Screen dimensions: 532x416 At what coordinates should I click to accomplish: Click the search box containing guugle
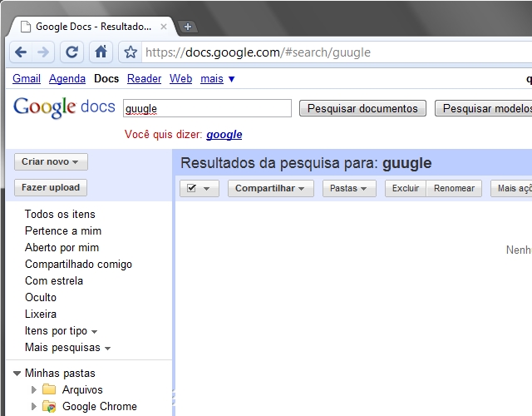click(207, 108)
